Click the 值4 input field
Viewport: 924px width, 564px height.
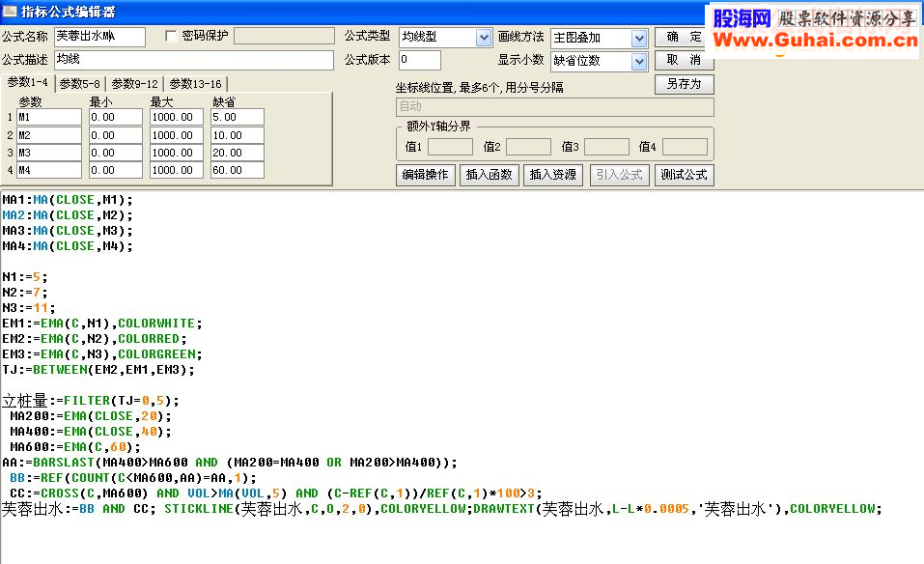(685, 147)
